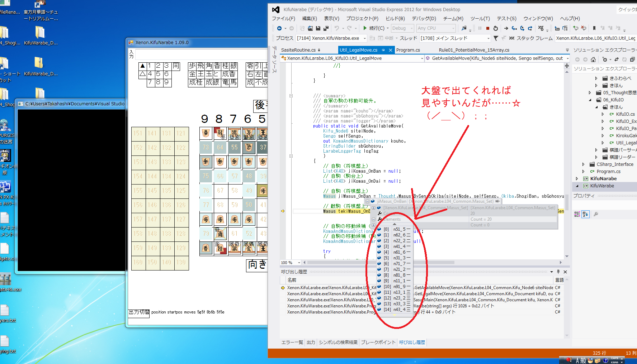Switch to Rule01_PotentialMove_15Array.cs tab
Screen dimensions: 637x364
point(474,50)
